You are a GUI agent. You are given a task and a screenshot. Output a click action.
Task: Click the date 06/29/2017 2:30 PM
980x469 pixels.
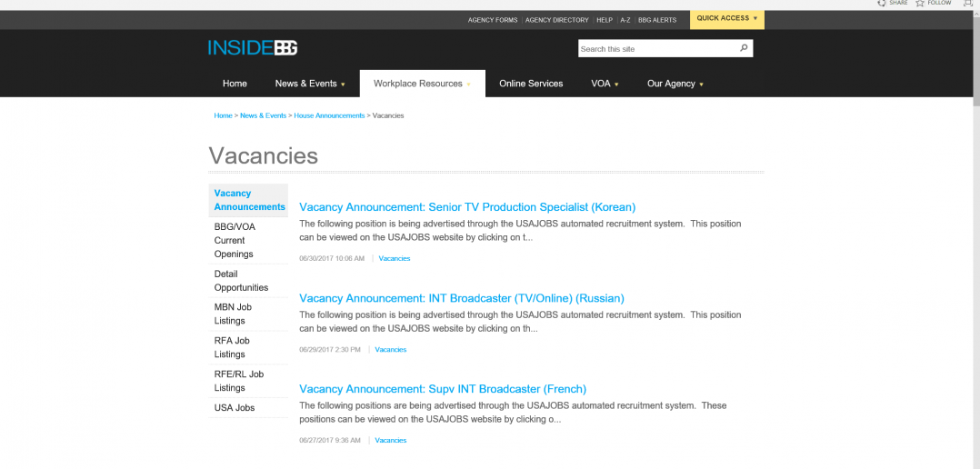point(330,350)
